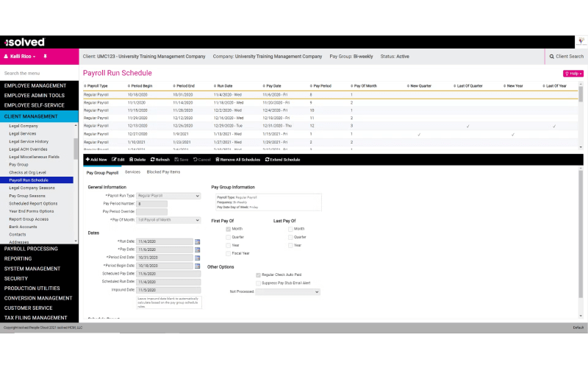The height and width of the screenshot is (368, 588).
Task: Switch to the Blocked Pay Items tab
Action: [x=163, y=172]
